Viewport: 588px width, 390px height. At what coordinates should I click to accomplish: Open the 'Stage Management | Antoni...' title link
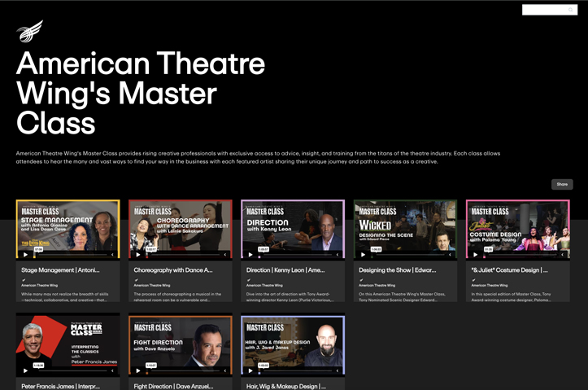click(x=60, y=269)
